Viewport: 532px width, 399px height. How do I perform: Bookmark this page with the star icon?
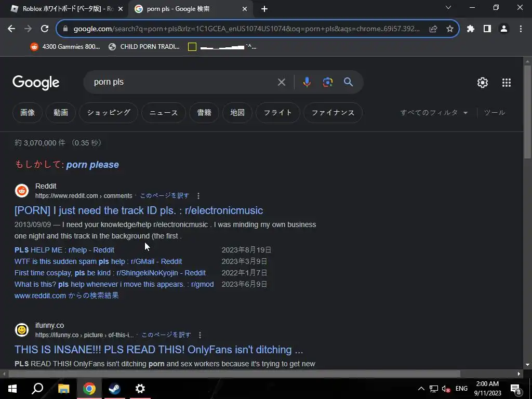pos(450,29)
